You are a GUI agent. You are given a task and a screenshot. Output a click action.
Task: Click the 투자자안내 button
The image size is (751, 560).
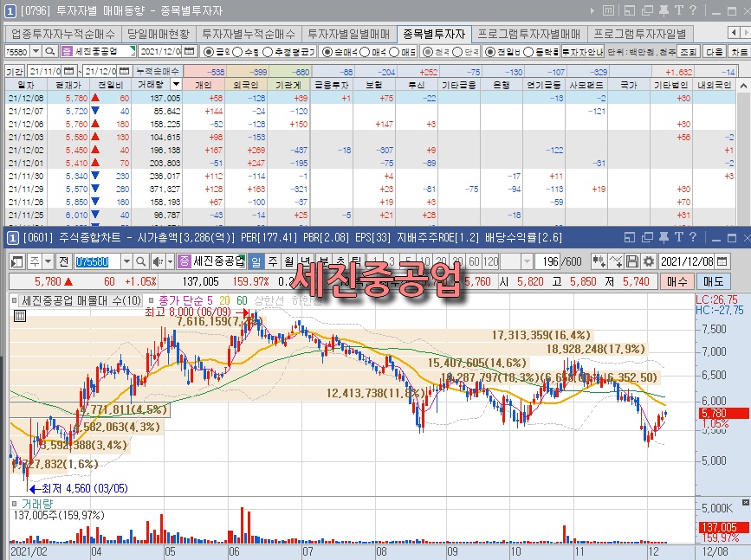click(x=582, y=51)
